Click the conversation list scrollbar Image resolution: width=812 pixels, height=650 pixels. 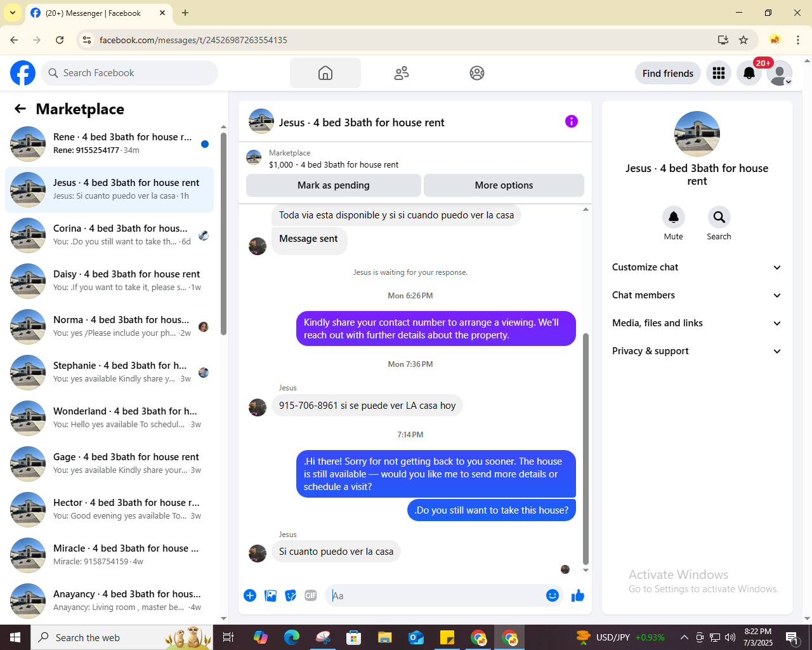223,234
